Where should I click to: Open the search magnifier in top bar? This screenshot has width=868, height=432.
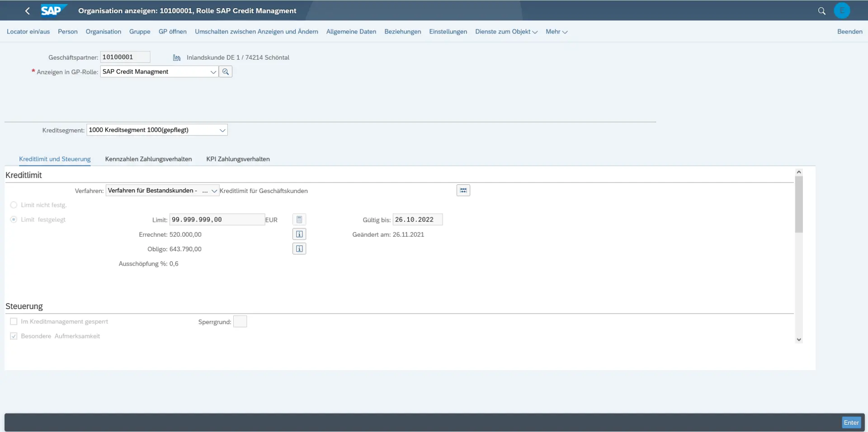point(821,11)
